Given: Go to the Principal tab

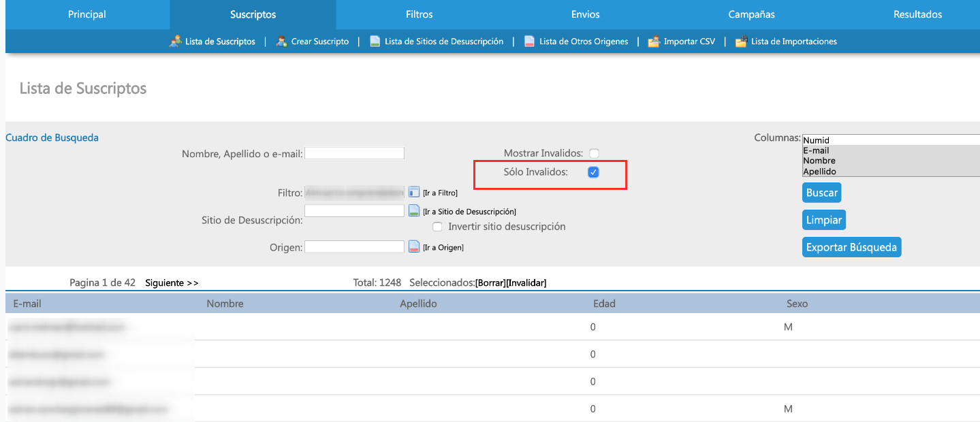Looking at the screenshot, I should tap(87, 14).
